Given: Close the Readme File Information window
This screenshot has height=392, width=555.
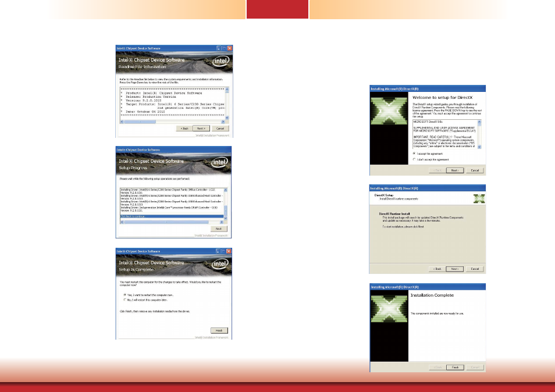Looking at the screenshot, I should click(229, 48).
